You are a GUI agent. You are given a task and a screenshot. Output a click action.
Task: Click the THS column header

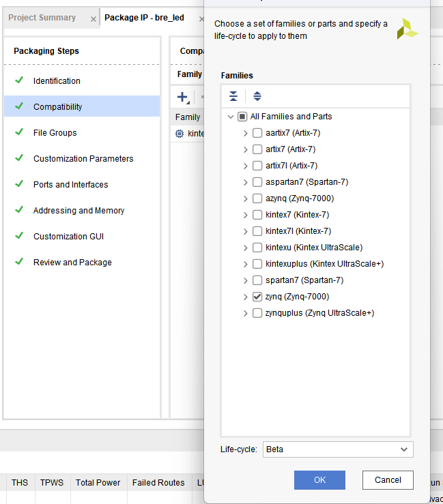click(20, 482)
